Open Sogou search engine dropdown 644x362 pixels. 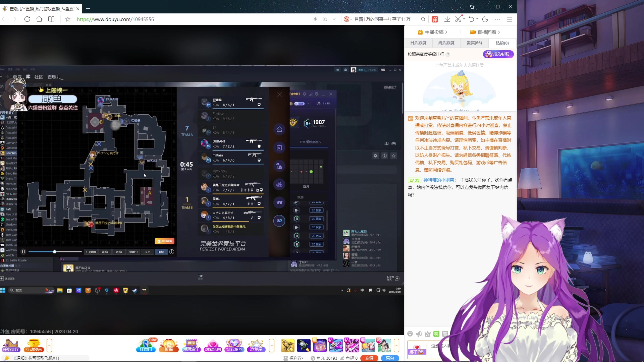pyautogui.click(x=348, y=19)
